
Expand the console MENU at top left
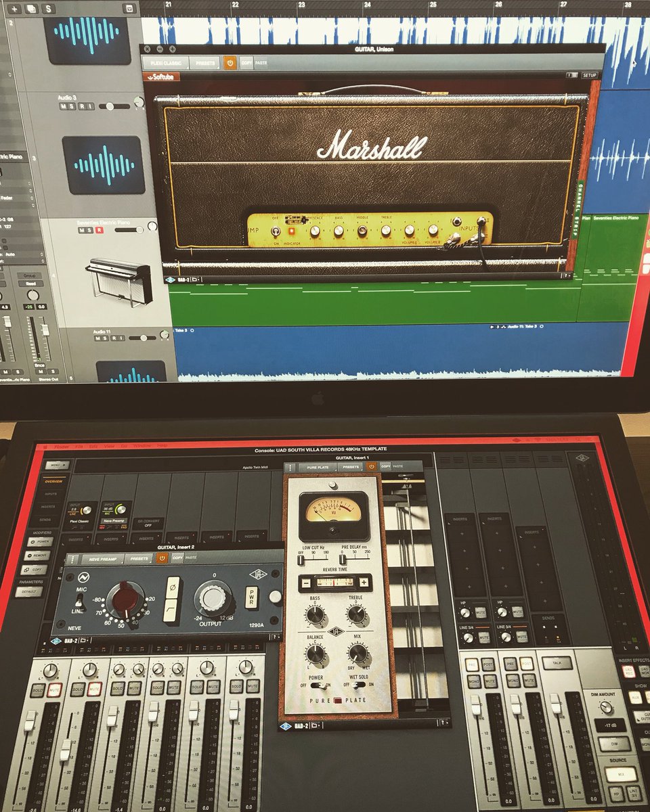pos(58,465)
